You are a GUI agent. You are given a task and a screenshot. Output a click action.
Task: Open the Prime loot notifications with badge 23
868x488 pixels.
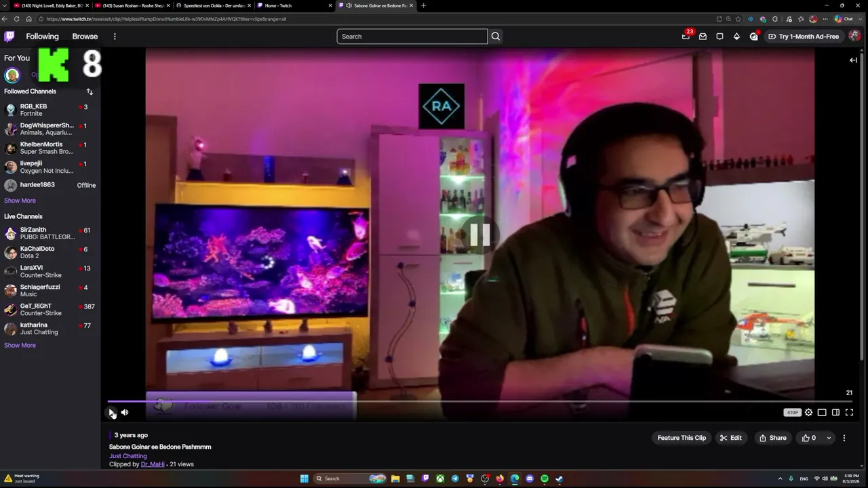click(686, 36)
